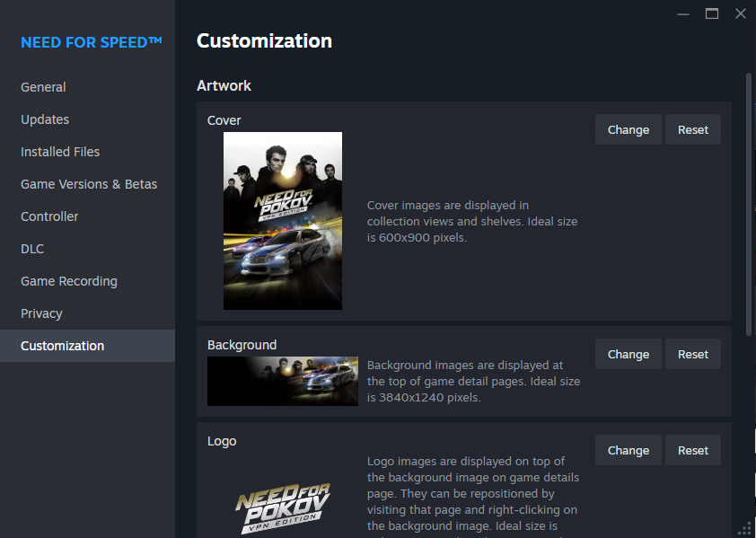Click Change for the Logo image

pyautogui.click(x=629, y=450)
